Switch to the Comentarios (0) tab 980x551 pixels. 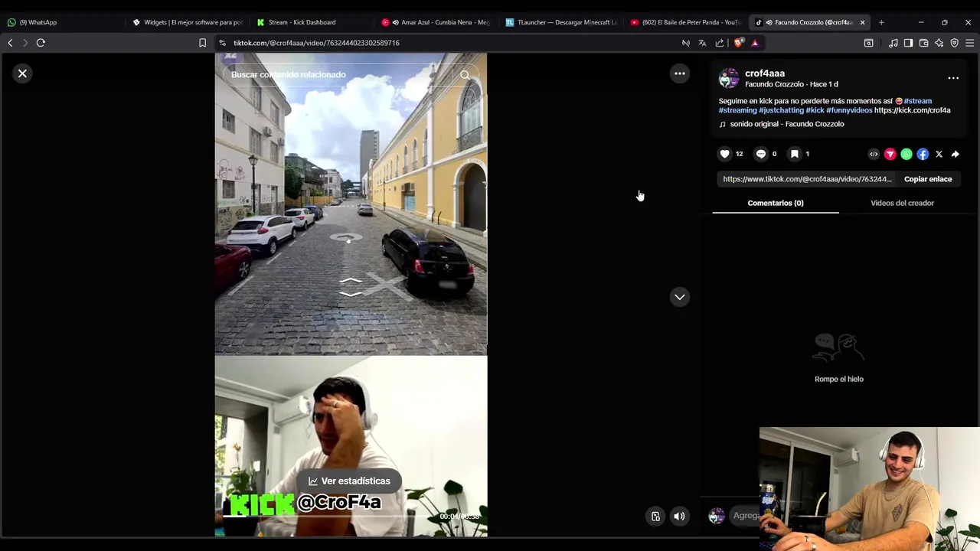[776, 203]
